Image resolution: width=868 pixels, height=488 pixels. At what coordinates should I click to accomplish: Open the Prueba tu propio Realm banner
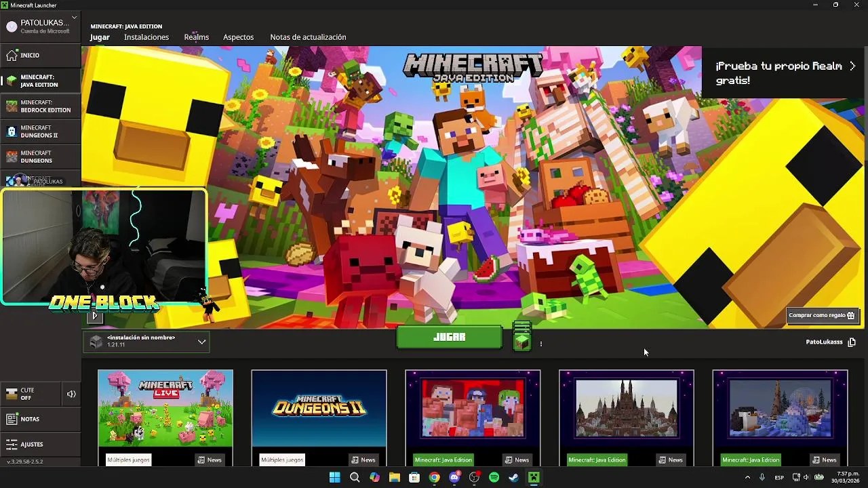click(x=785, y=73)
